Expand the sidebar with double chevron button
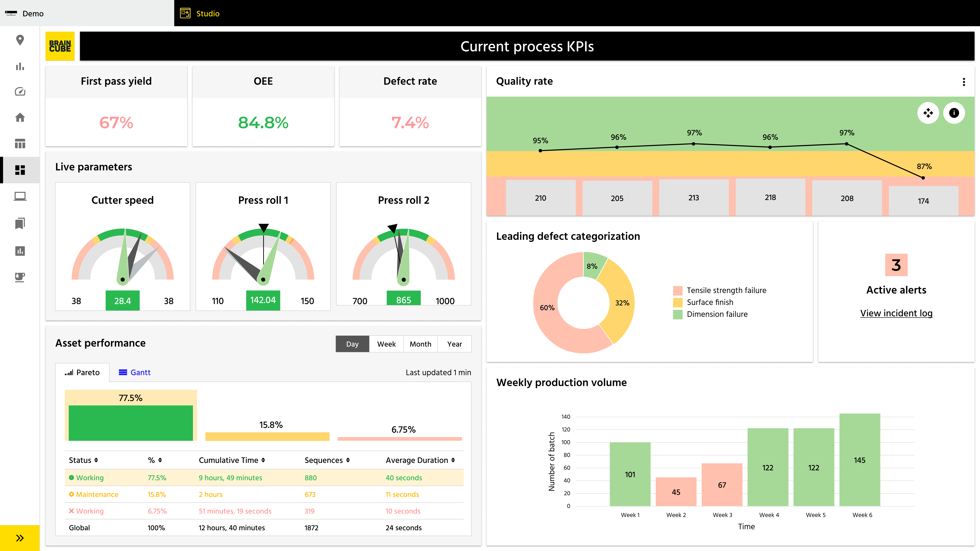This screenshot has width=980, height=551. [20, 538]
